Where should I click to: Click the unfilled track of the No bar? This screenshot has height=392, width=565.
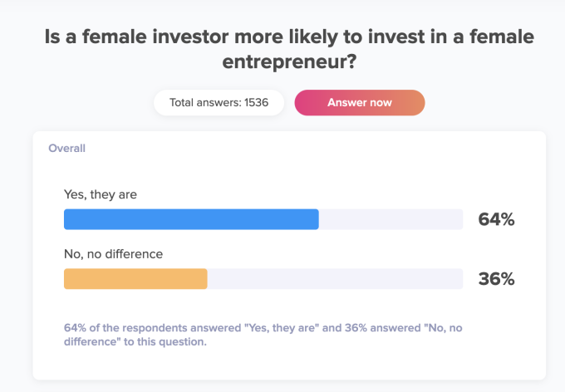pos(334,279)
